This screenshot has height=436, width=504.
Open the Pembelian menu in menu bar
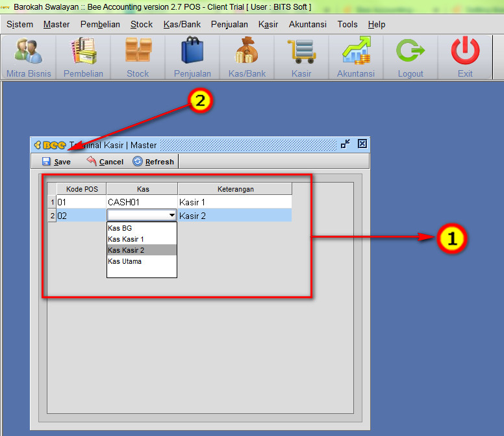tap(100, 25)
